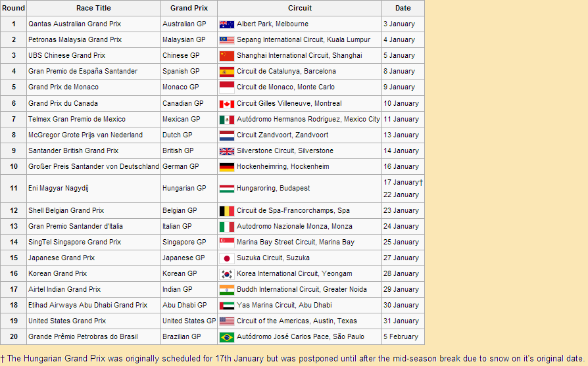Screen dimensions: 588x366
Task: Click the Monaco flag icon
Action: coord(226,87)
